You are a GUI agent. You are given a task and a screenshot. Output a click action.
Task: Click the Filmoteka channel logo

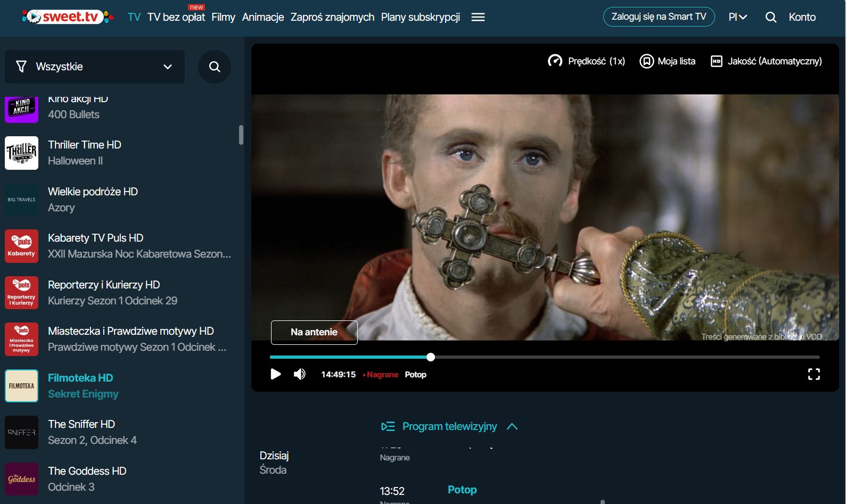point(21,386)
